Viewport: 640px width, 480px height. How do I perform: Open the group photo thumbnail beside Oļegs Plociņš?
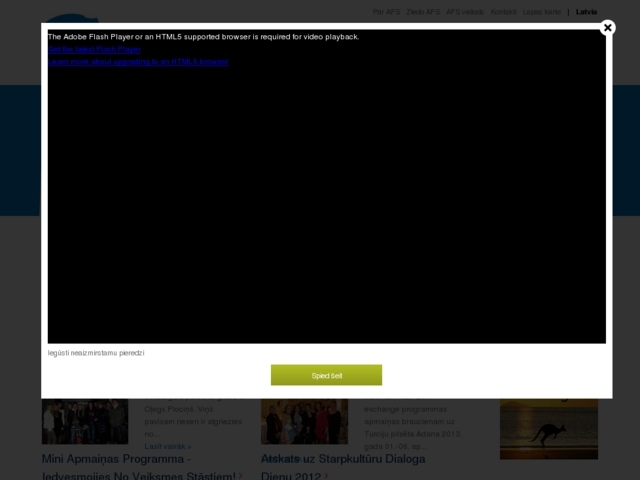[x=85, y=421]
